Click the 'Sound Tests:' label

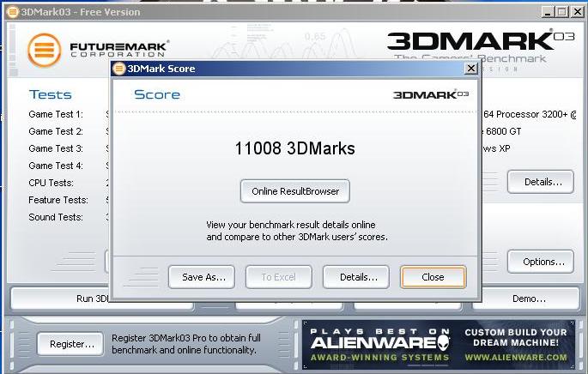[56, 217]
